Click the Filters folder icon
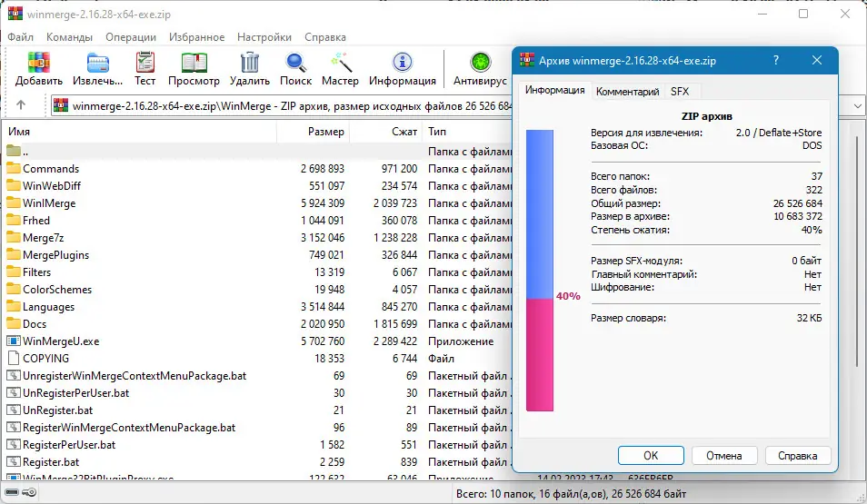Screen dimensions: 867x504 (14, 272)
